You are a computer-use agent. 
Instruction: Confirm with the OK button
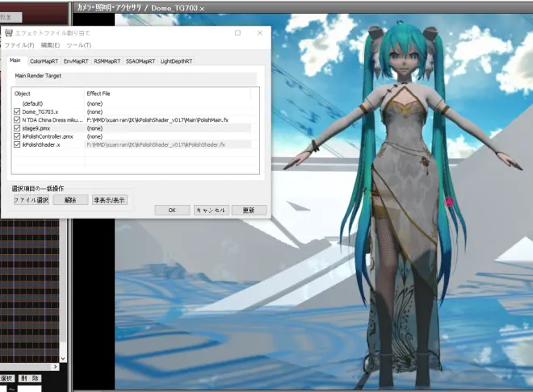point(172,210)
